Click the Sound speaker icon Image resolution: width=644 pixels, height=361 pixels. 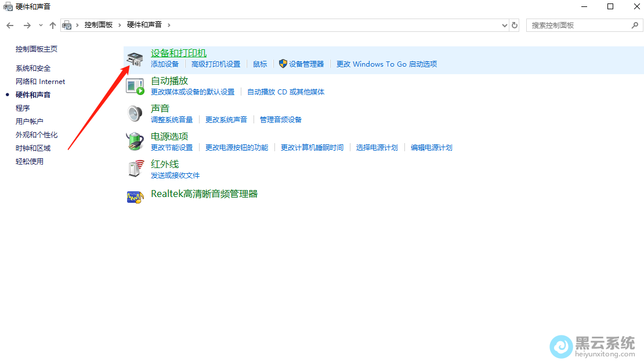click(x=135, y=114)
